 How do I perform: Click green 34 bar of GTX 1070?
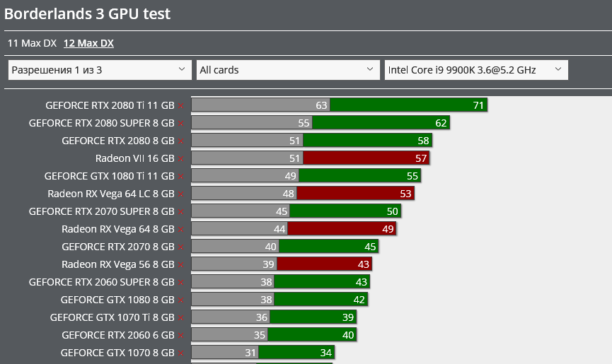click(x=296, y=352)
